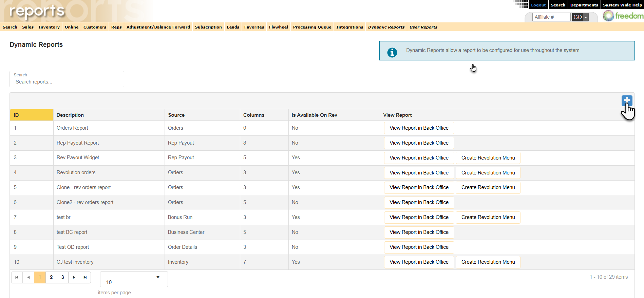This screenshot has height=298, width=644.
Task: Click the freedom logo
Action: pos(623,16)
